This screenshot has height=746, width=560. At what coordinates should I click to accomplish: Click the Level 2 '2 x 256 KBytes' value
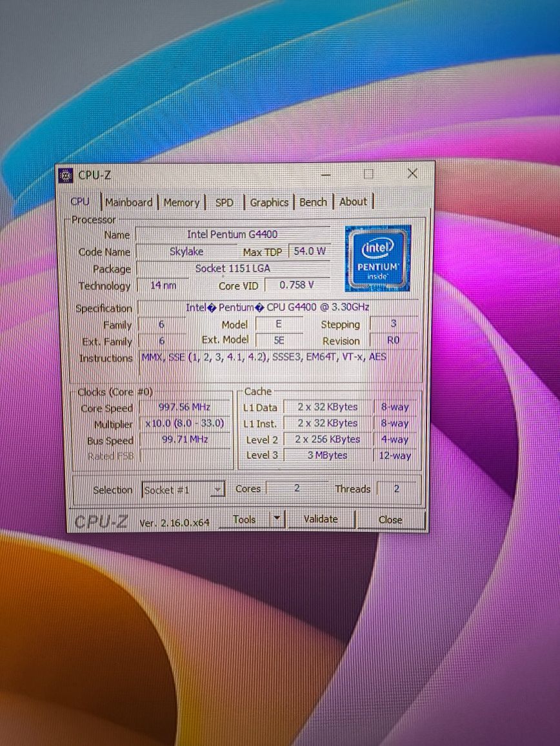tap(328, 439)
